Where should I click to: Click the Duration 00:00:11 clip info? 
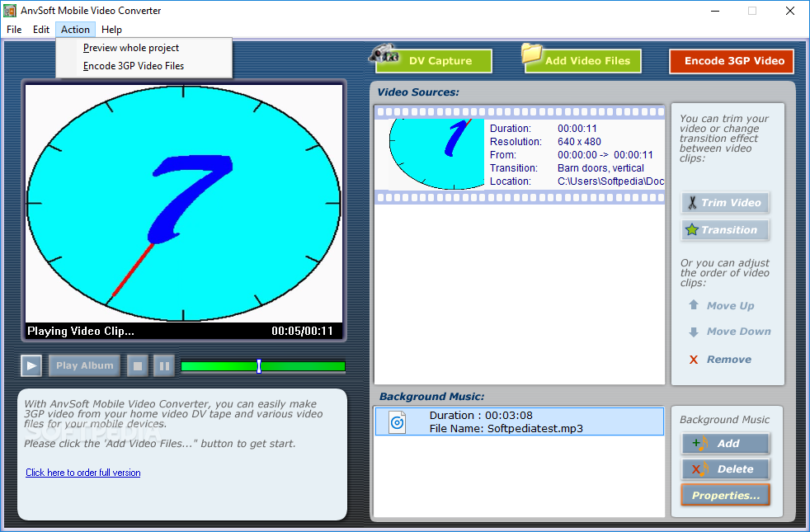click(543, 128)
